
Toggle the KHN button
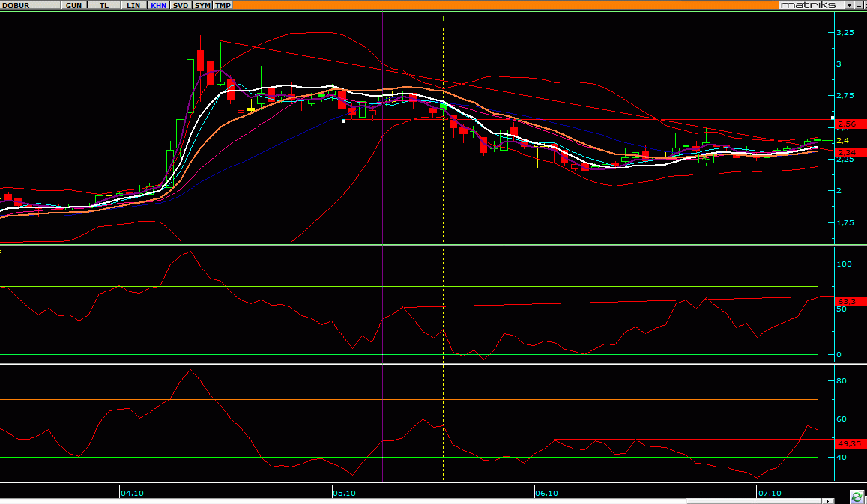pyautogui.click(x=158, y=5)
